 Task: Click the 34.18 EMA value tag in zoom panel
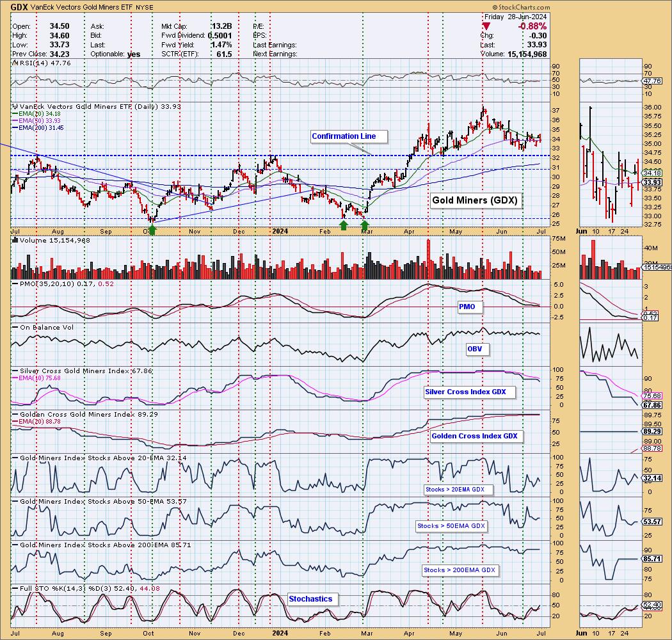click(652, 173)
